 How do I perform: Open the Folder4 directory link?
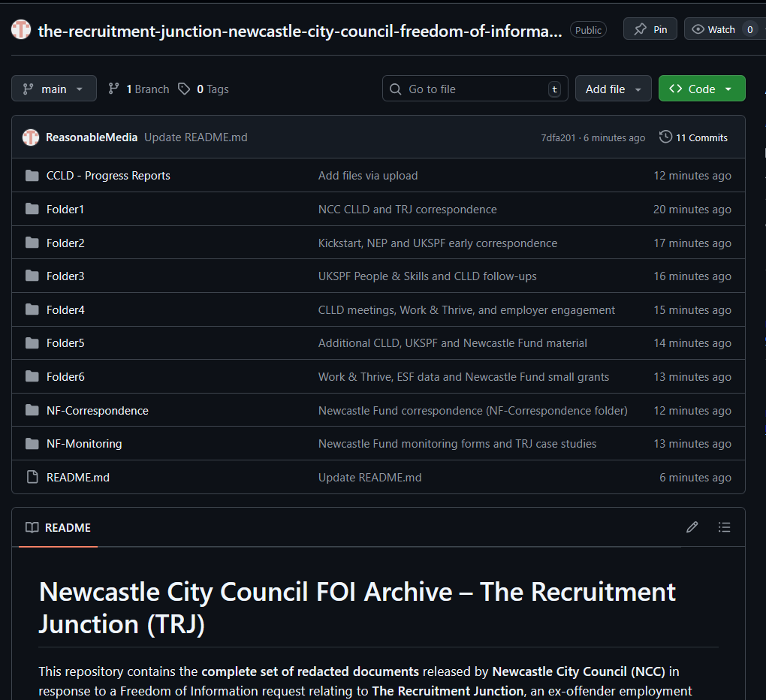pos(65,309)
